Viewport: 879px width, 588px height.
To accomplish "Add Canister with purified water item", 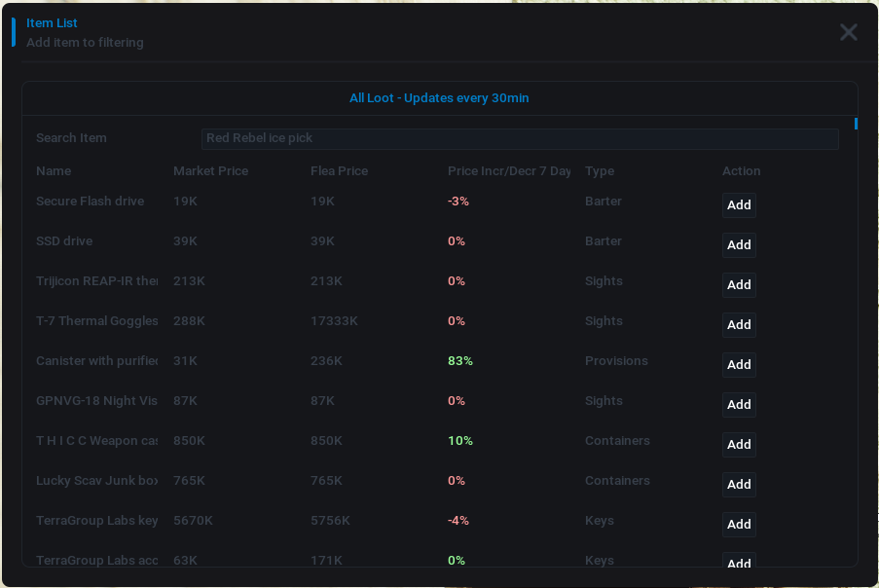I will point(739,365).
